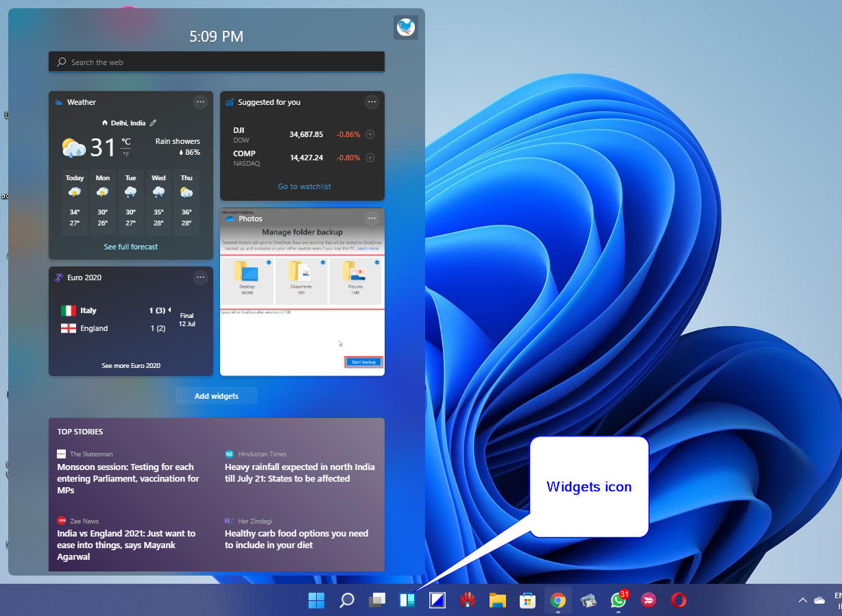Click the Add widgets button

217,396
